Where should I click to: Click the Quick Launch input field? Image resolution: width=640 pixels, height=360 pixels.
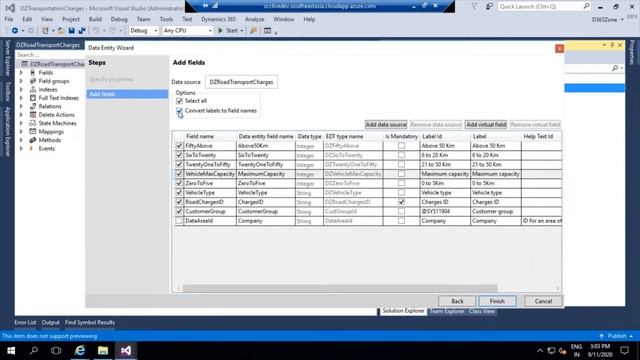tap(540, 6)
